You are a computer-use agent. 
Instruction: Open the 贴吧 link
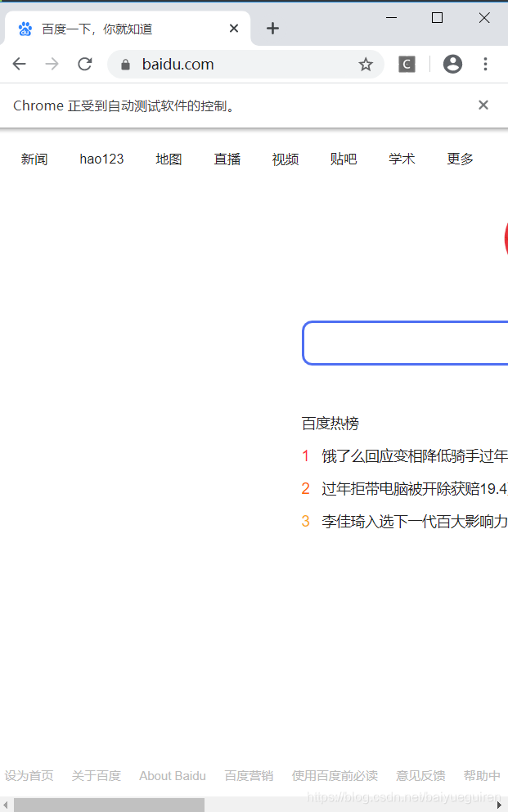(x=344, y=159)
